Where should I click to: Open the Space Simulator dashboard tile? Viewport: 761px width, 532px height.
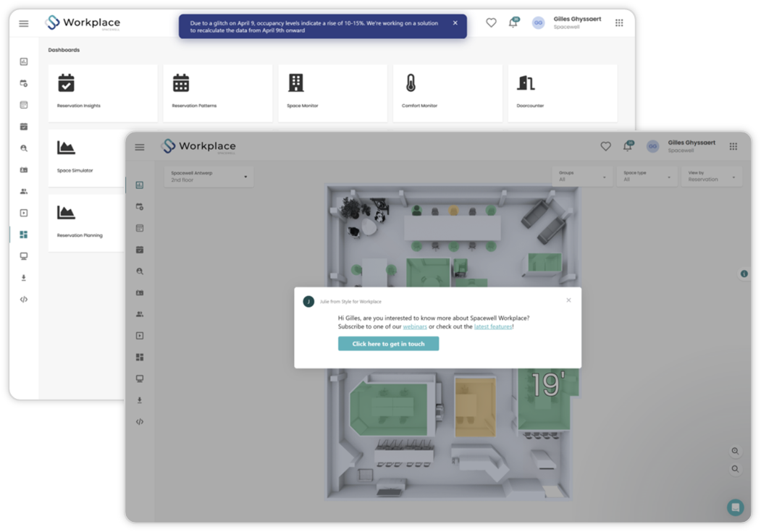(x=86, y=158)
